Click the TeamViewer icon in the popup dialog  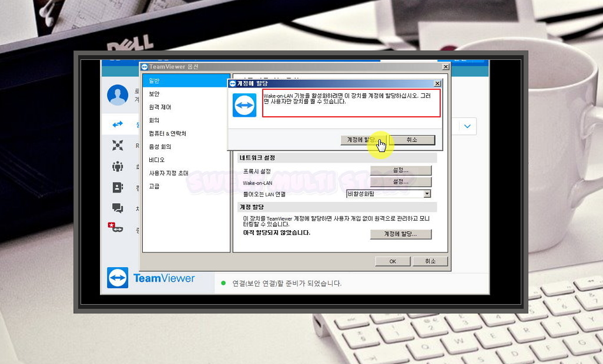244,105
